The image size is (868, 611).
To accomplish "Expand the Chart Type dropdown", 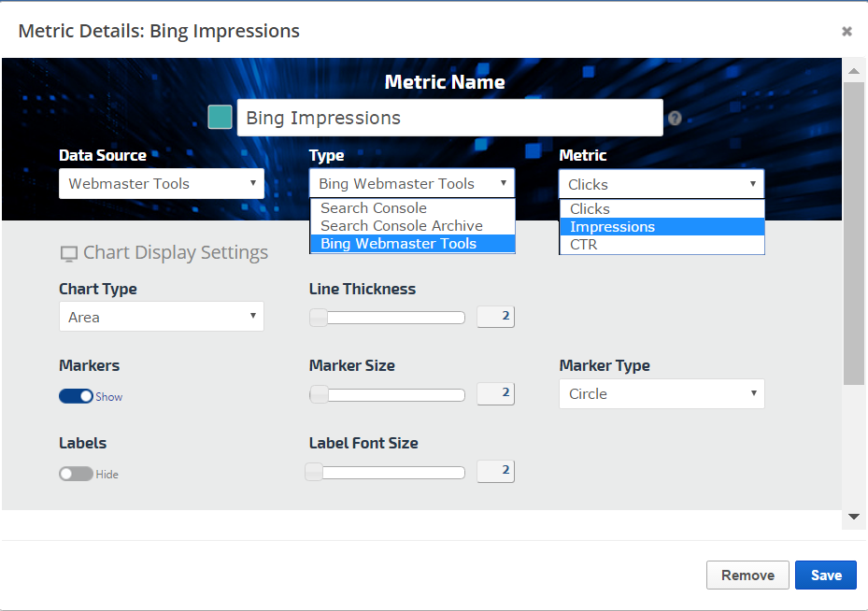I will click(162, 317).
